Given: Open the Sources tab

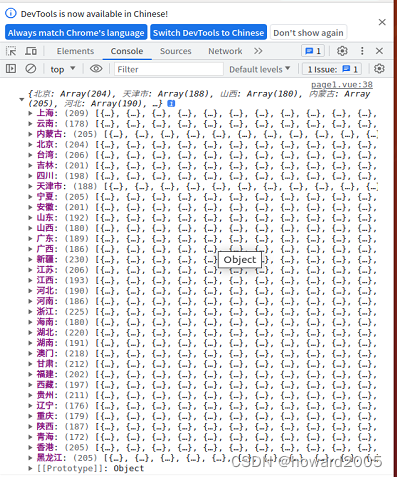Looking at the screenshot, I should (x=176, y=51).
